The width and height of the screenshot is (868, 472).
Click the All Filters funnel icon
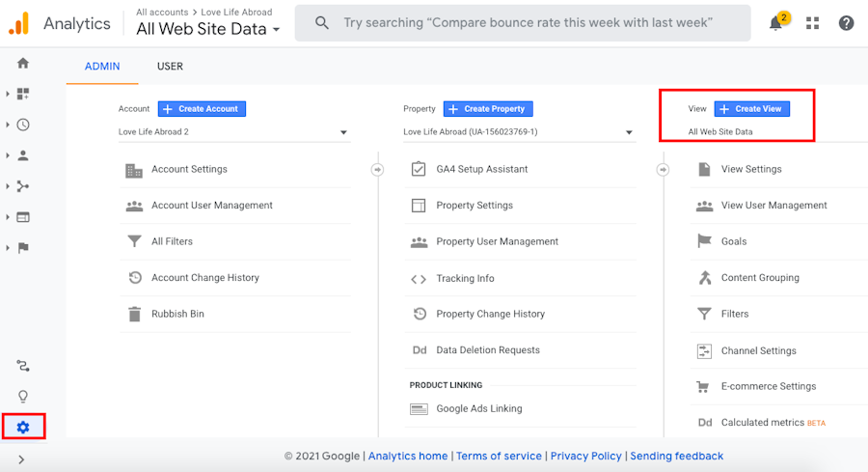(x=134, y=241)
